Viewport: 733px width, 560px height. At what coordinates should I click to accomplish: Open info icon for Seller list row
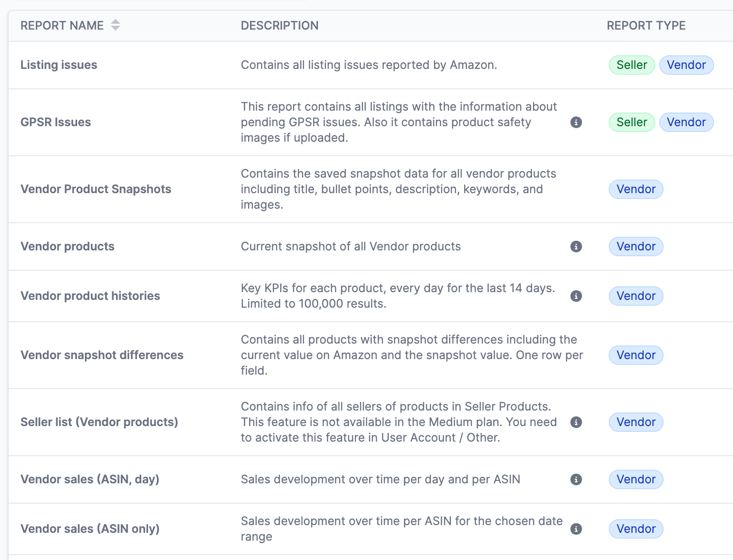point(576,422)
